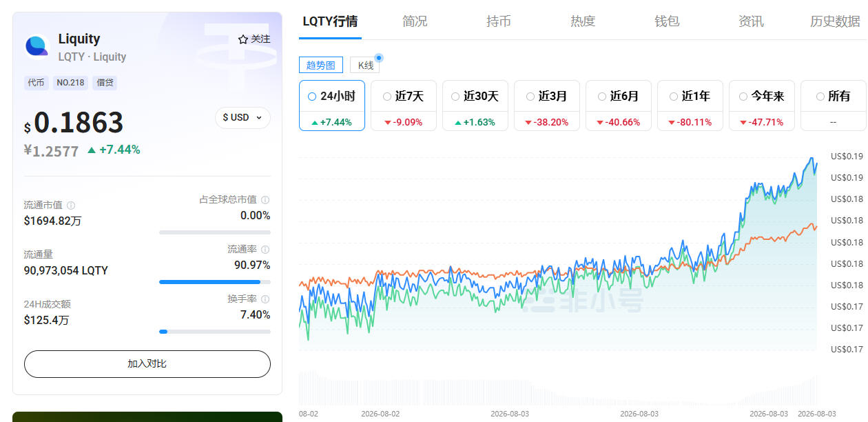Click info icon next to 换手率

[x=265, y=299]
